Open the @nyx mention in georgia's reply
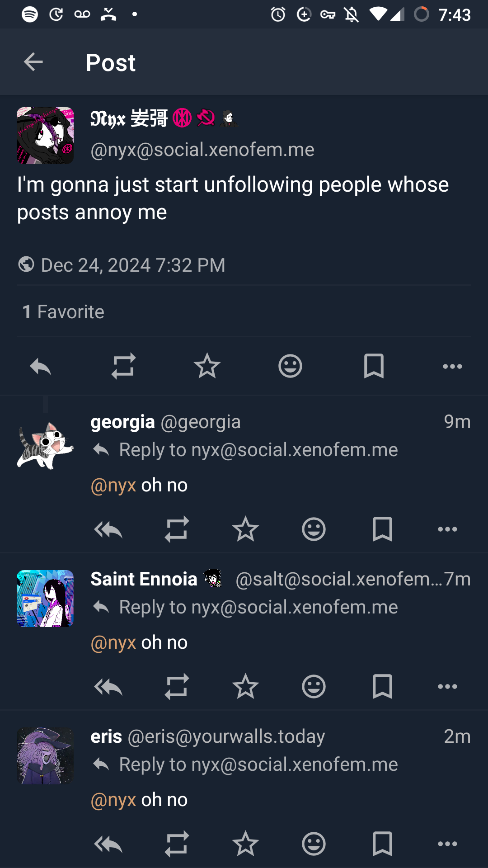The height and width of the screenshot is (868, 488). tap(113, 485)
